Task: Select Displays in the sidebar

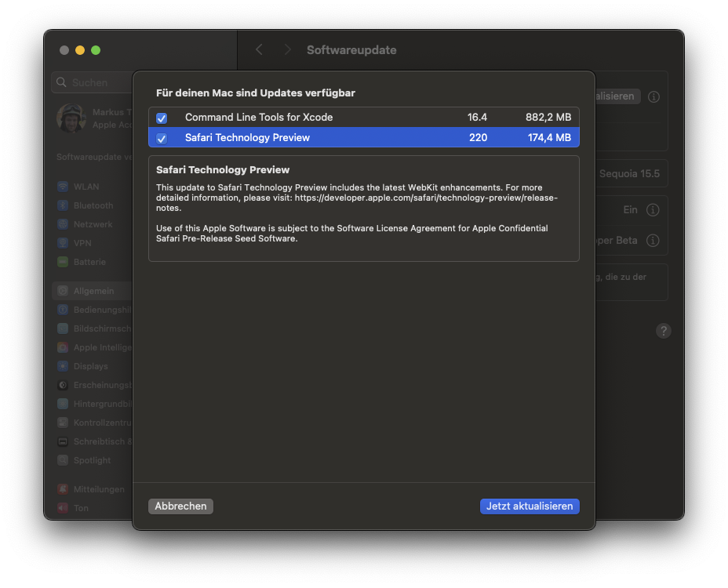Action: [91, 366]
